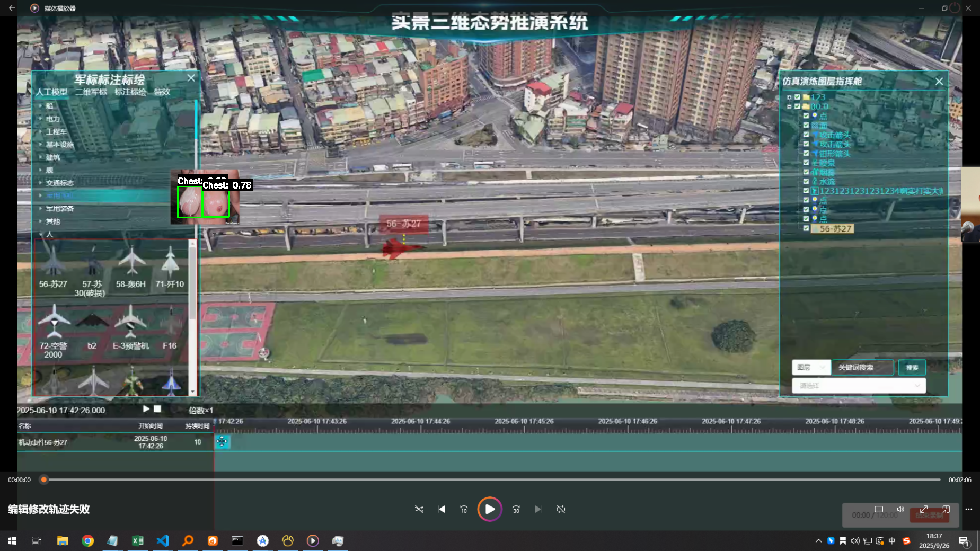Toggle the 123 folder checkbox
The image size is (980, 551).
point(797,97)
